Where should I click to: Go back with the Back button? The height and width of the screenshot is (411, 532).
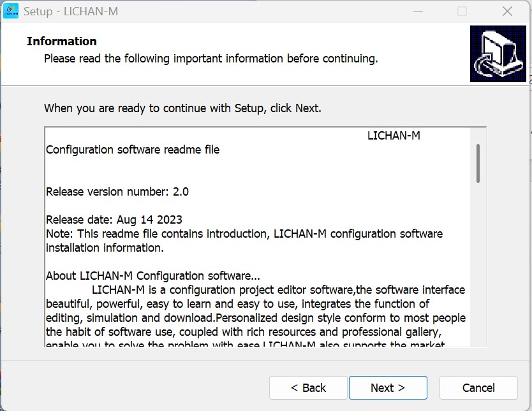[308, 387]
